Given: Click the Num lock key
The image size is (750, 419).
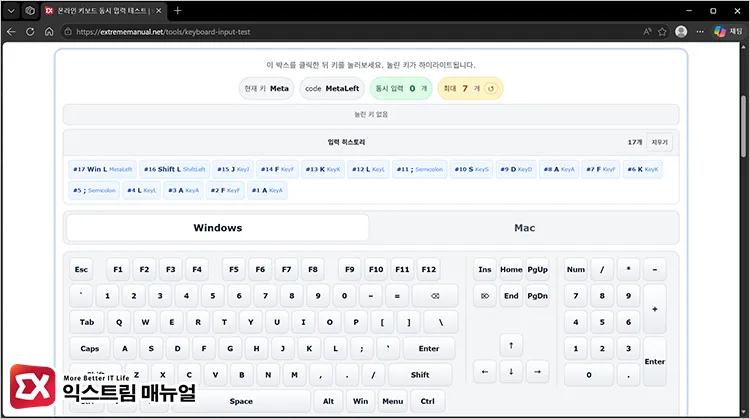Looking at the screenshot, I should click(575, 269).
